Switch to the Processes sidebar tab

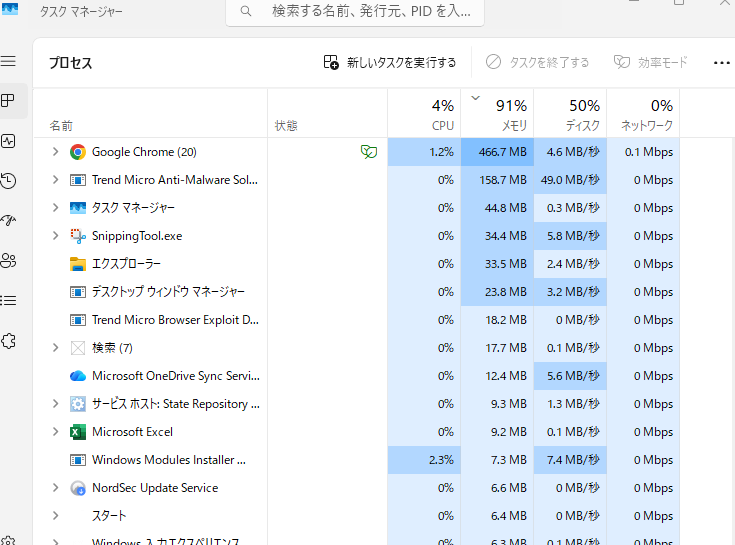tap(8, 100)
